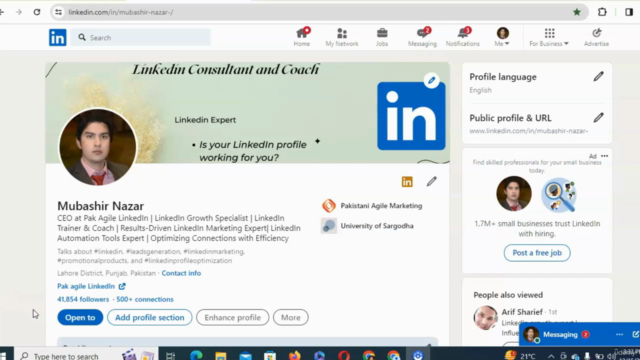Go to the Jobs page
Viewport: 640px width, 360px height.
tap(382, 37)
